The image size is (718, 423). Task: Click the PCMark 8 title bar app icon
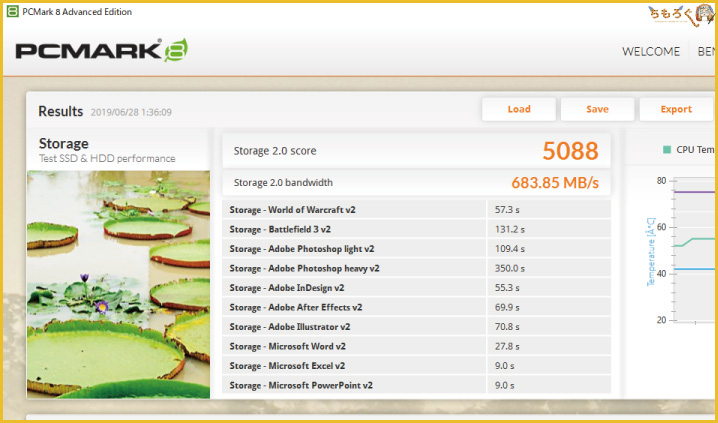click(13, 11)
